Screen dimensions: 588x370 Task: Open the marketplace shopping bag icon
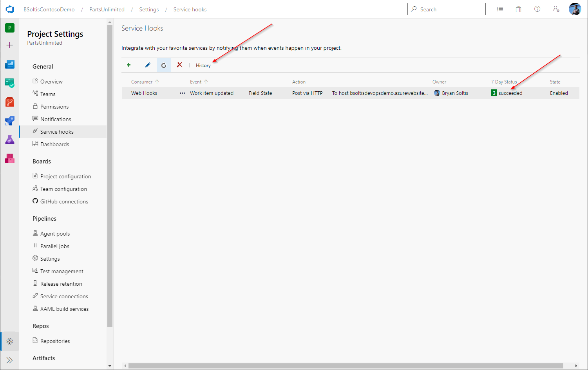coord(518,9)
